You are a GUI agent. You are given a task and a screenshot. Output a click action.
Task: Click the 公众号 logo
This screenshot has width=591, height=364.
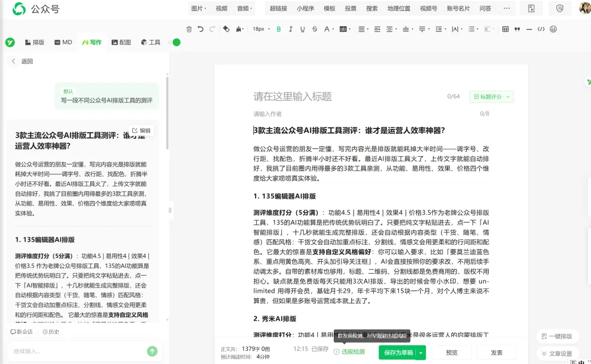(x=36, y=9)
